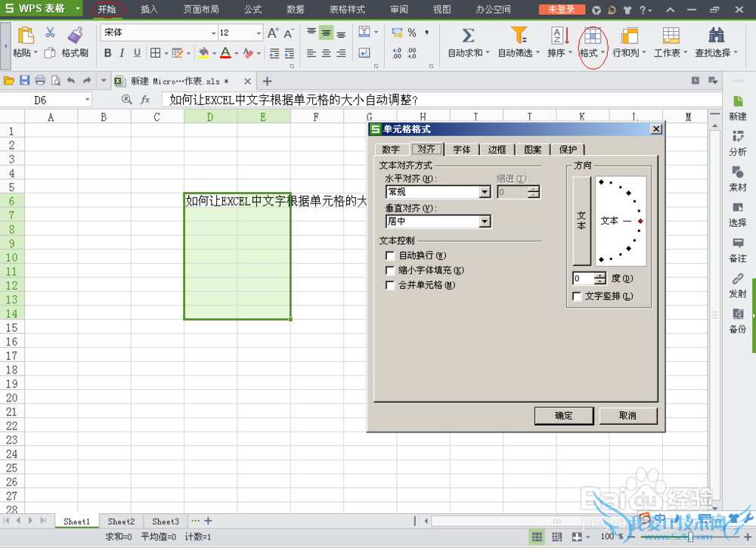Expand the 水平对齐 horizontal alignment dropdown
The image size is (756, 548).
tap(485, 193)
